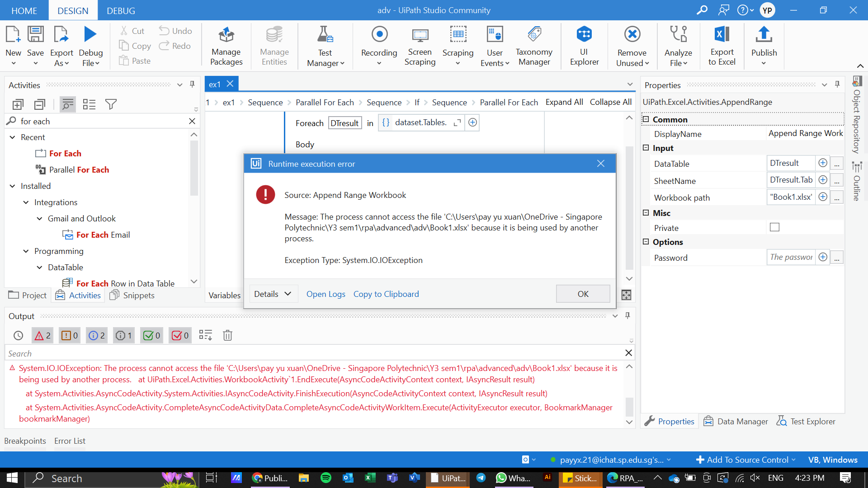This screenshot has width=868, height=488.
Task: Open Spotify from the taskbar
Action: 325,478
